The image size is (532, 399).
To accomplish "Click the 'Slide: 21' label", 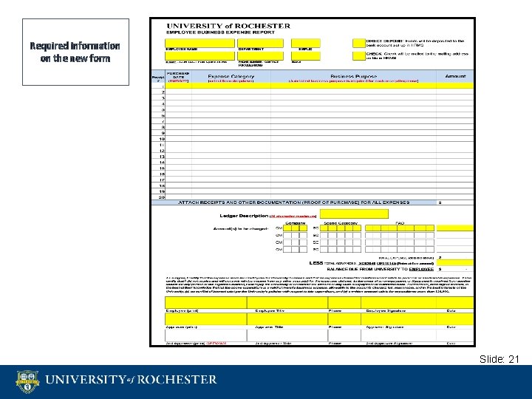I will pos(499,359).
